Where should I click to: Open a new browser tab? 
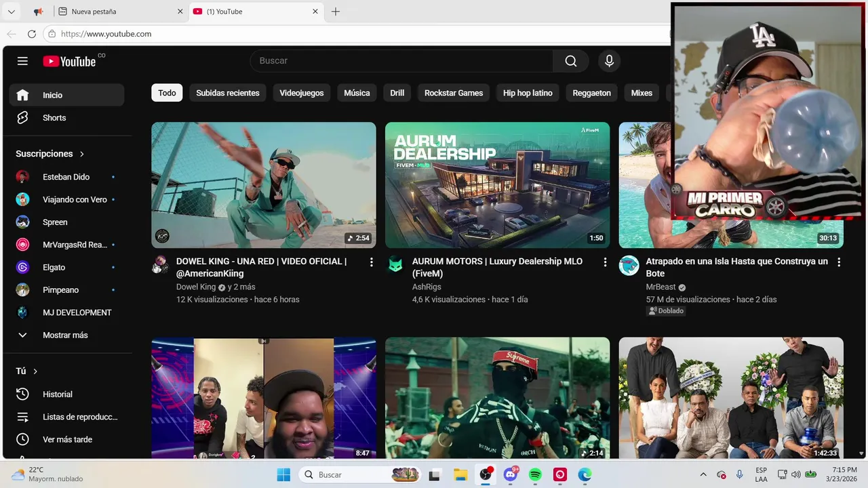click(335, 12)
